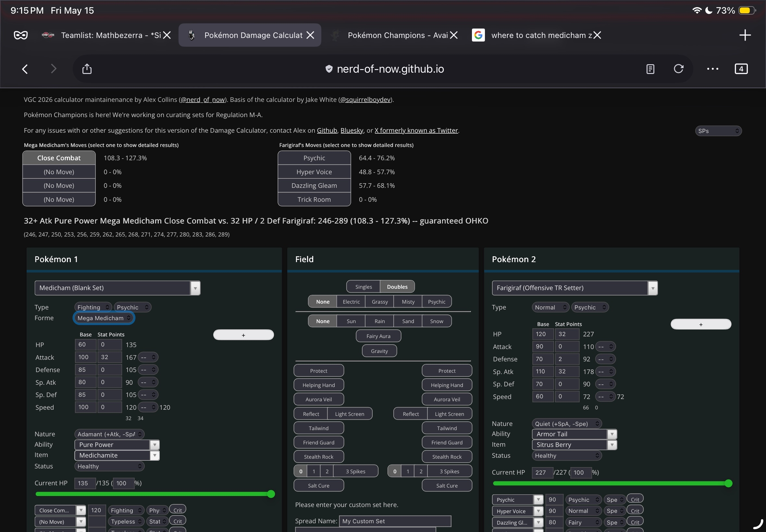Adjust Medicham current HP slider
Viewport: 766px width, 532px height.
coord(155,494)
